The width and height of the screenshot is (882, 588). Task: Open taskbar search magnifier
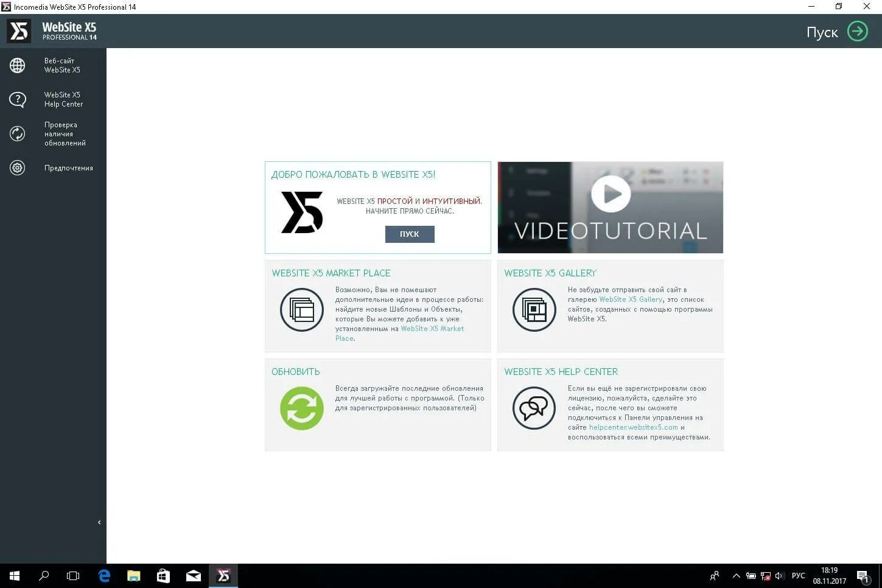tap(44, 576)
